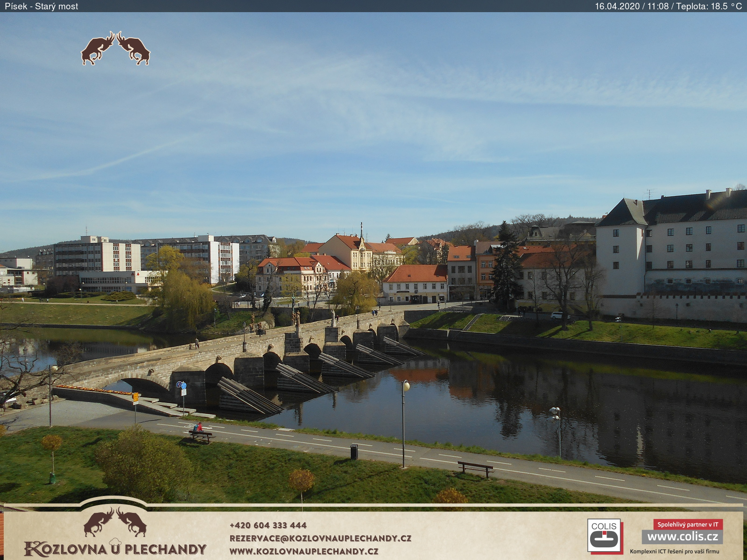Click the yellow sign near the bridge ramp

pyautogui.click(x=135, y=398)
